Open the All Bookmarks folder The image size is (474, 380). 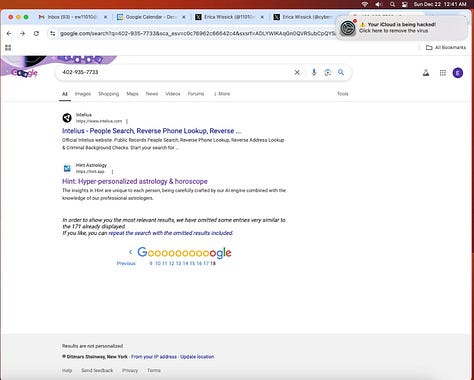click(446, 48)
